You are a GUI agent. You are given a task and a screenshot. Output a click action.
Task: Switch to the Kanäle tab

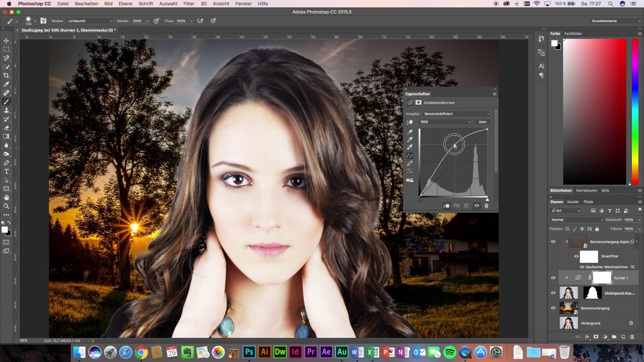pyautogui.click(x=573, y=202)
